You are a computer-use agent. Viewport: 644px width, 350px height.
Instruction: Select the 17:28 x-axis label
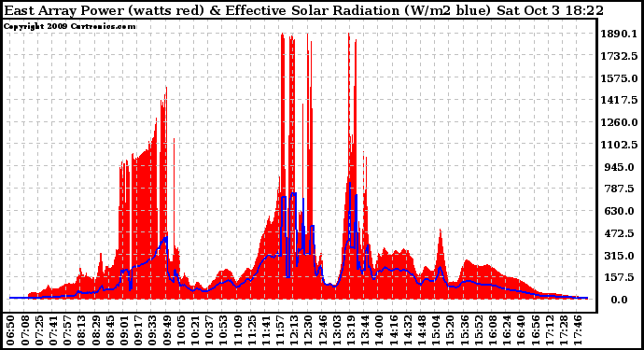tap(564, 329)
